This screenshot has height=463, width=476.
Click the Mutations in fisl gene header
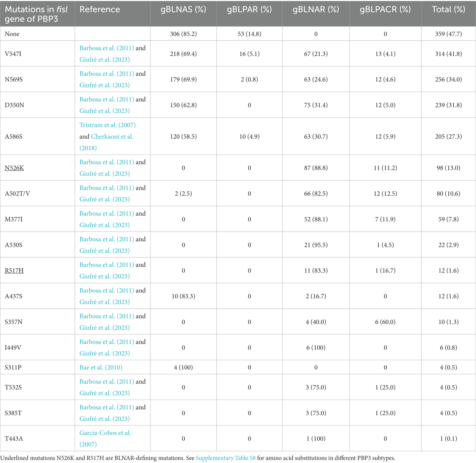[36, 14]
